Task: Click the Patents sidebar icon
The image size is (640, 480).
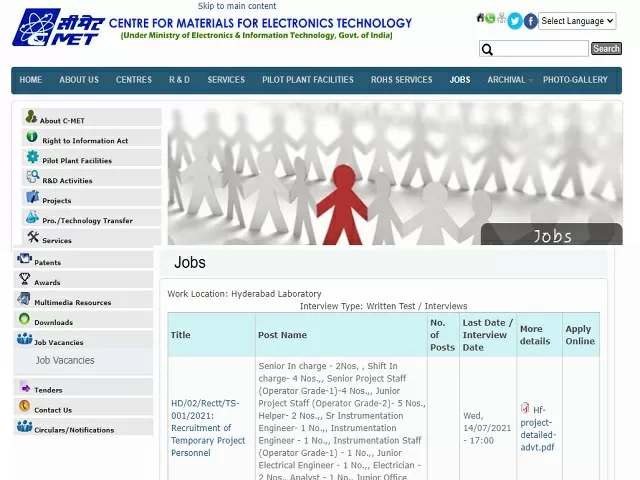Action: pos(24,258)
